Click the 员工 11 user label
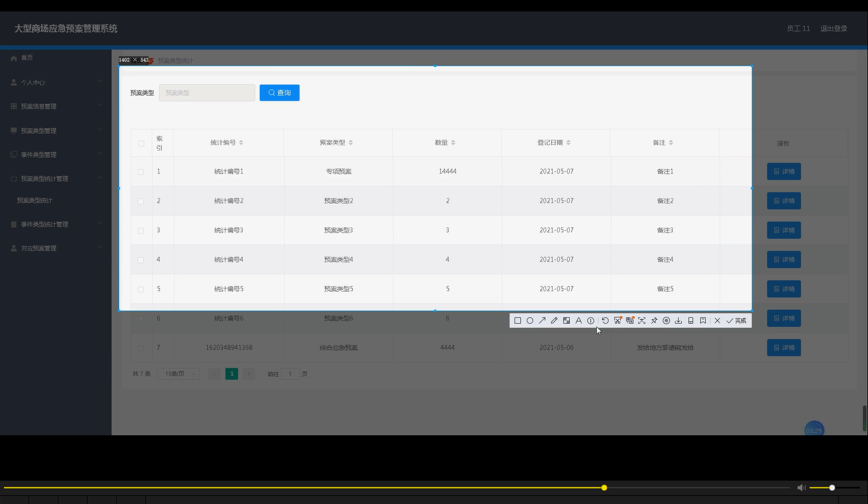Viewport: 868px width, 504px height. point(798,29)
